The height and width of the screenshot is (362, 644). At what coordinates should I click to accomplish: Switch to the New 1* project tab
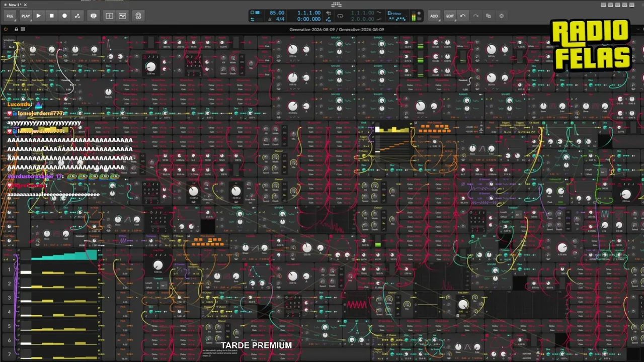tap(15, 5)
